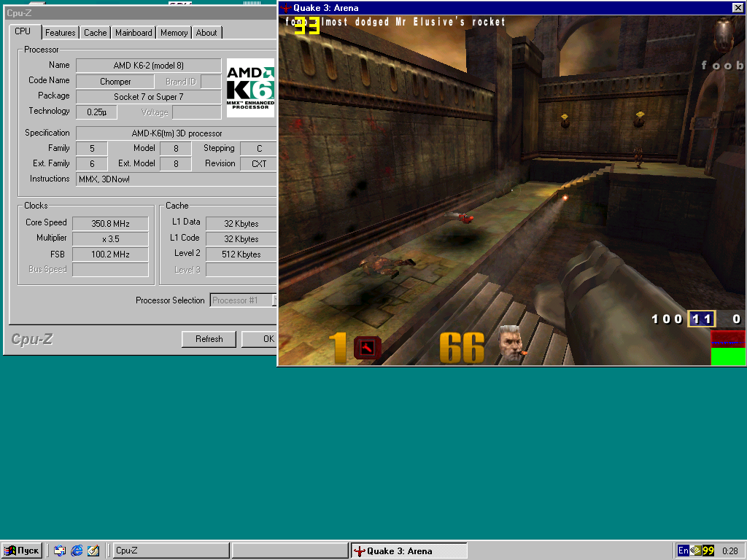Click the empty Bus Speed field
The image size is (747, 560).
point(111,270)
